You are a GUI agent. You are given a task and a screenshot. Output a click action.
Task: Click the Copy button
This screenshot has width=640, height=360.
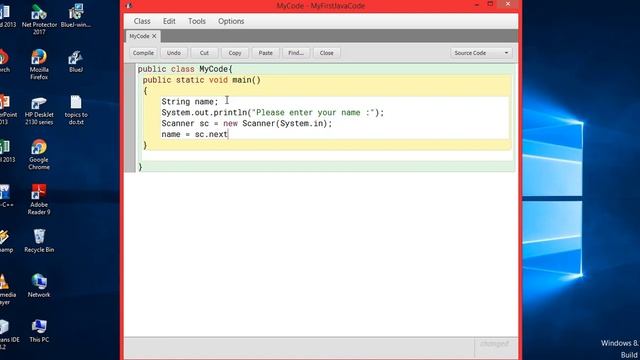click(x=235, y=53)
